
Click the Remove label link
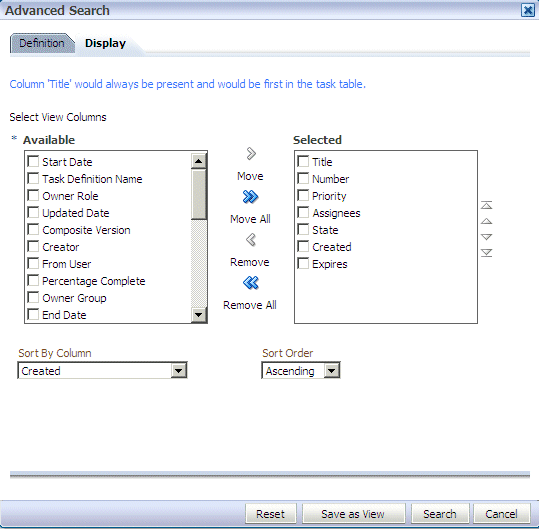[250, 262]
